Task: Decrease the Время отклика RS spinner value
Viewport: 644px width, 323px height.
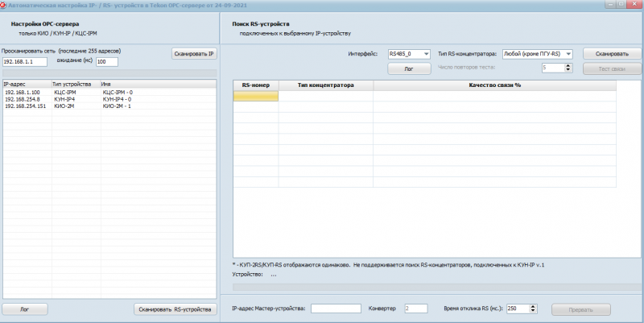Action: (x=535, y=311)
